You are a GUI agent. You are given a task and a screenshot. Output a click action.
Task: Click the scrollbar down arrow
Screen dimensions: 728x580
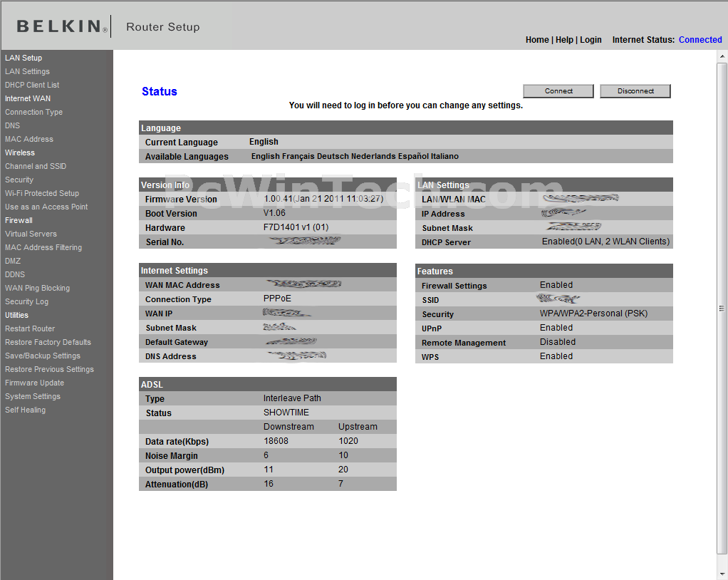click(x=722, y=574)
